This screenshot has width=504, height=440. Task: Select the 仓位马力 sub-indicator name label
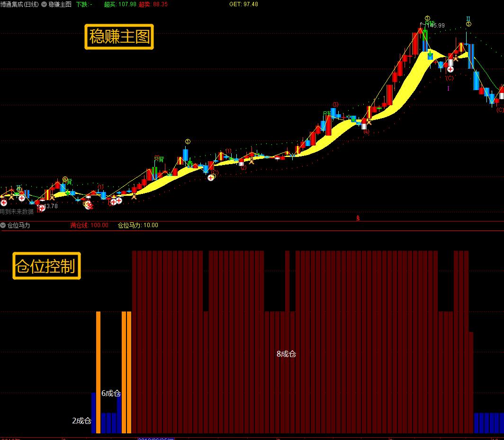18,225
